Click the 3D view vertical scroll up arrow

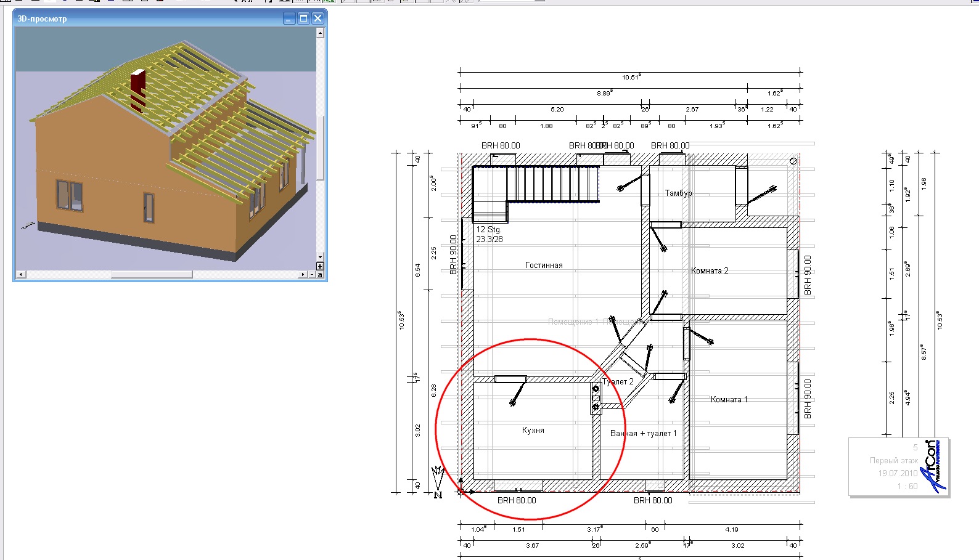320,33
